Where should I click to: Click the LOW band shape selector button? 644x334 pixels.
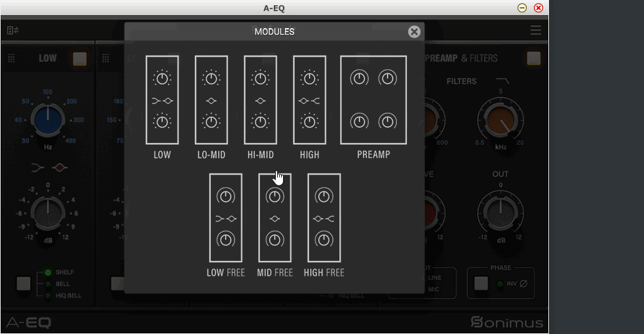(24, 284)
